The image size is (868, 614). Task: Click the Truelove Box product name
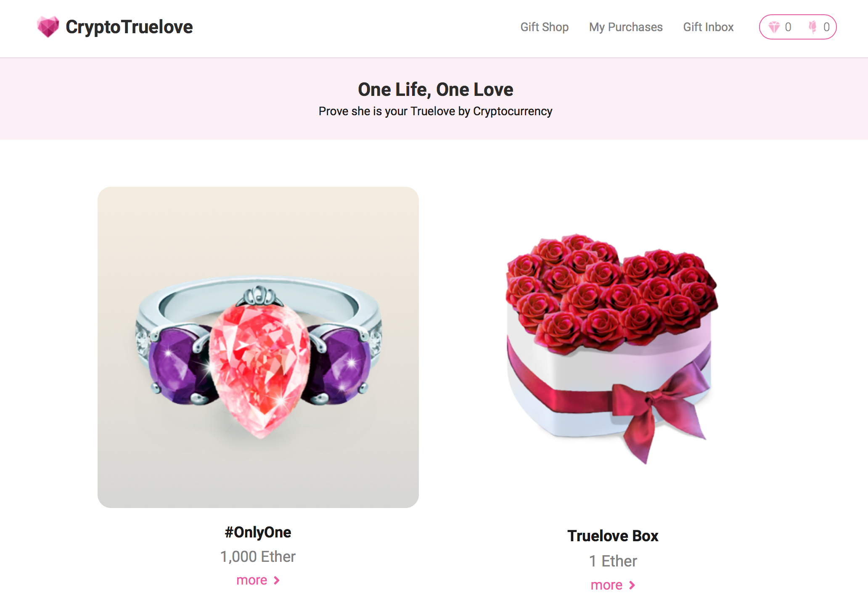coord(613,536)
